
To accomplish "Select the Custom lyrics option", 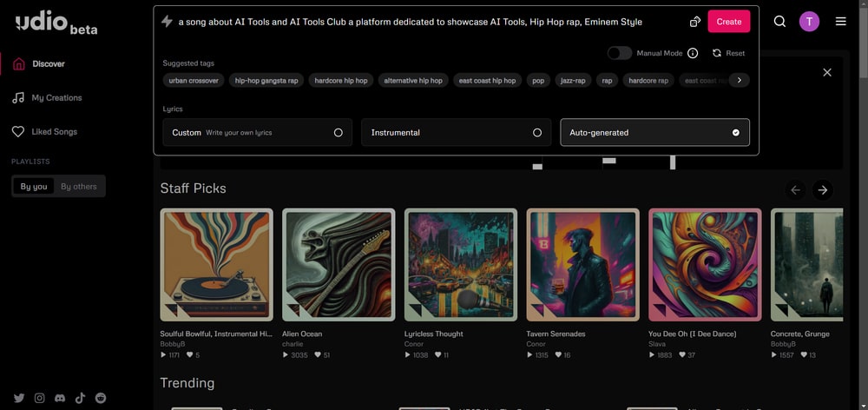I will pyautogui.click(x=258, y=132).
